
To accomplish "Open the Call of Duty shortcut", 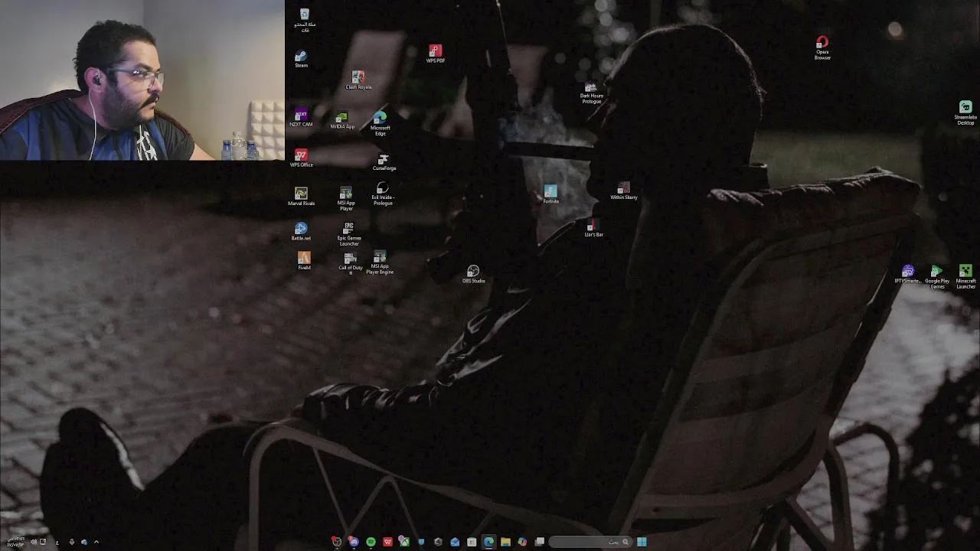I will (351, 263).
